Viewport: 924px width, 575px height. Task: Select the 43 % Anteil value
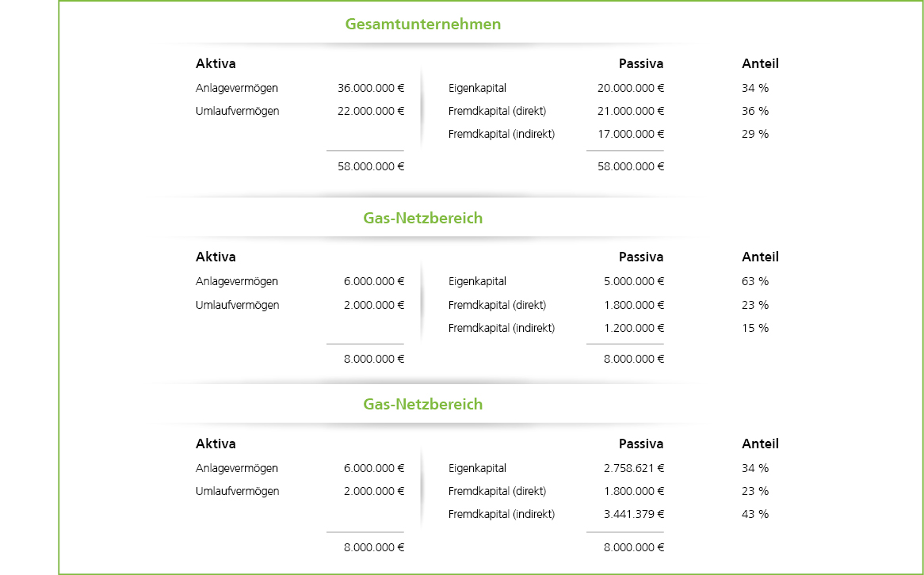coord(755,514)
